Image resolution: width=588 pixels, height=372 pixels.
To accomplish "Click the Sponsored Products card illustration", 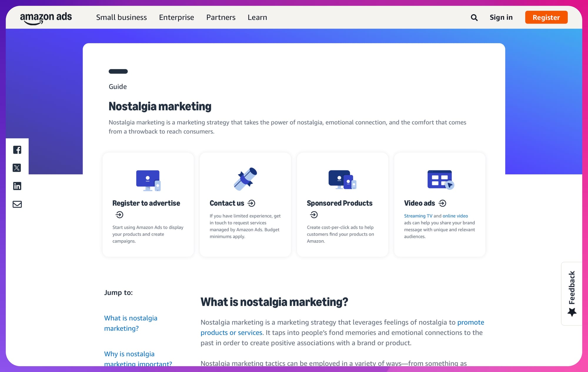I will pos(342,179).
